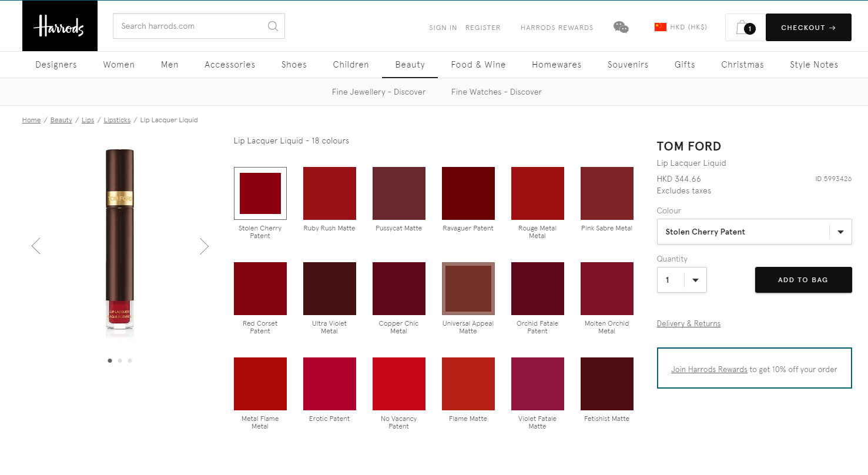This screenshot has width=868, height=475.
Task: Open the WeChat icon
Action: [x=621, y=27]
